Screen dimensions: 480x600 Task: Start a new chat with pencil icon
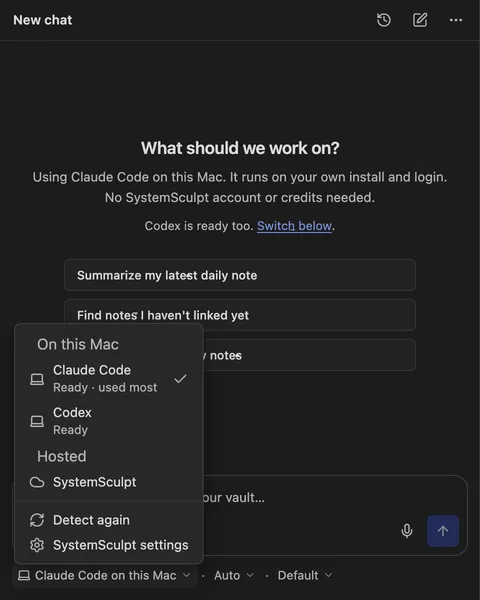[420, 20]
